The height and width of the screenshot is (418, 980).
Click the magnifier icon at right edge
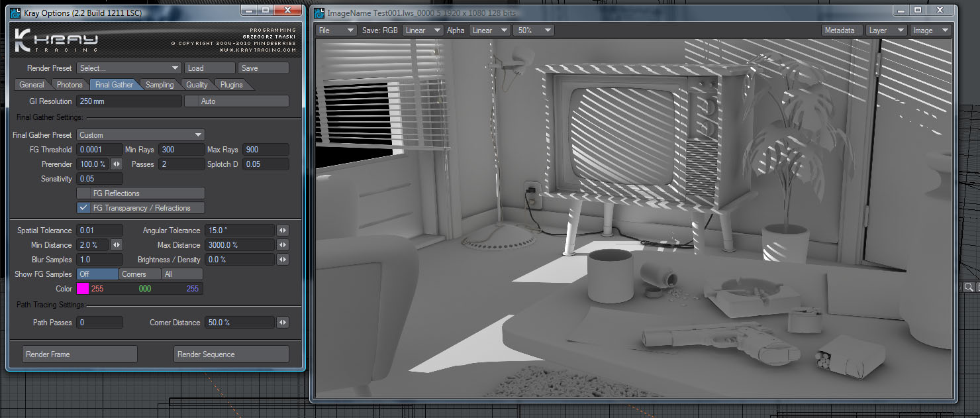click(968, 287)
